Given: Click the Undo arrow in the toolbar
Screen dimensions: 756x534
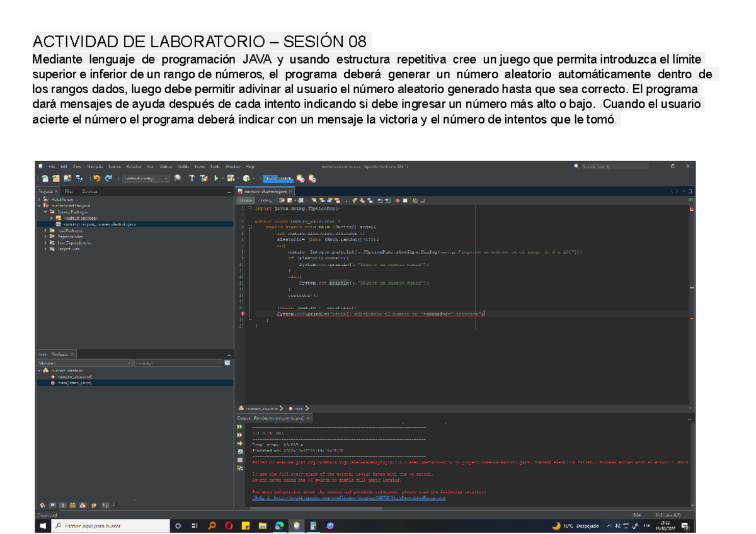Looking at the screenshot, I should pyautogui.click(x=96, y=178).
